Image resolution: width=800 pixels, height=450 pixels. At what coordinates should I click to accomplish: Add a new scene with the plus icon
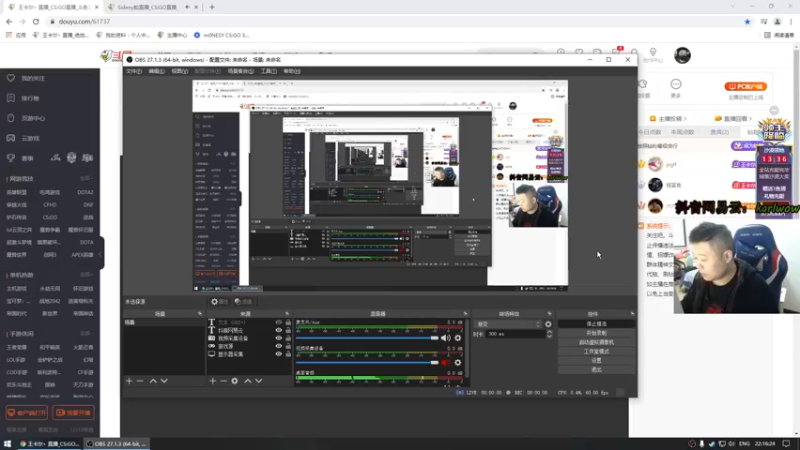[x=129, y=381]
